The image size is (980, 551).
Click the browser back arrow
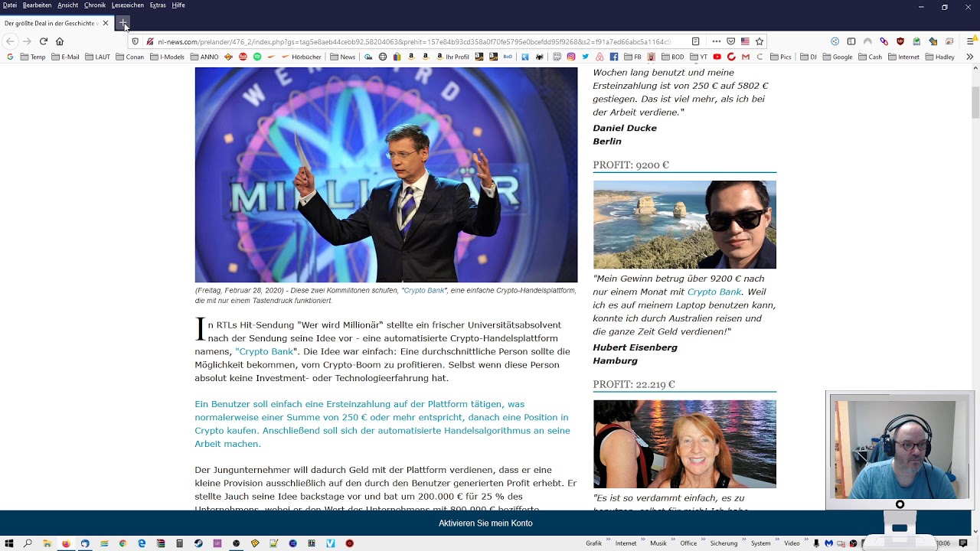coord(11,41)
